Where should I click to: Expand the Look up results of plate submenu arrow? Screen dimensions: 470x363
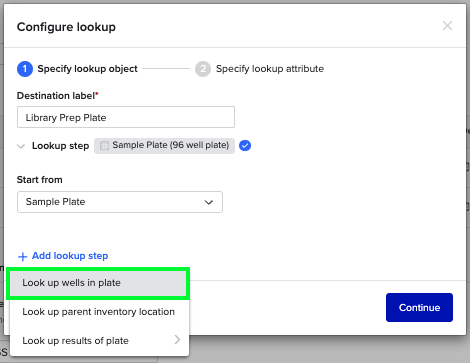click(x=177, y=340)
